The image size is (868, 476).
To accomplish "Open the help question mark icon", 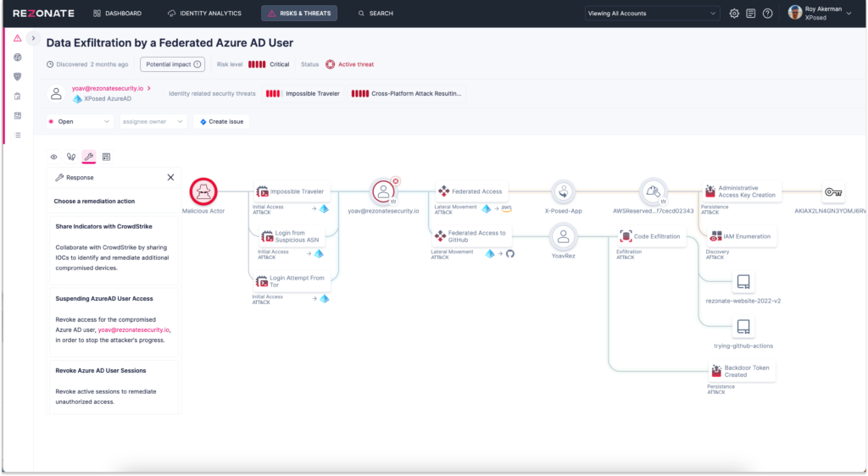I will [767, 14].
